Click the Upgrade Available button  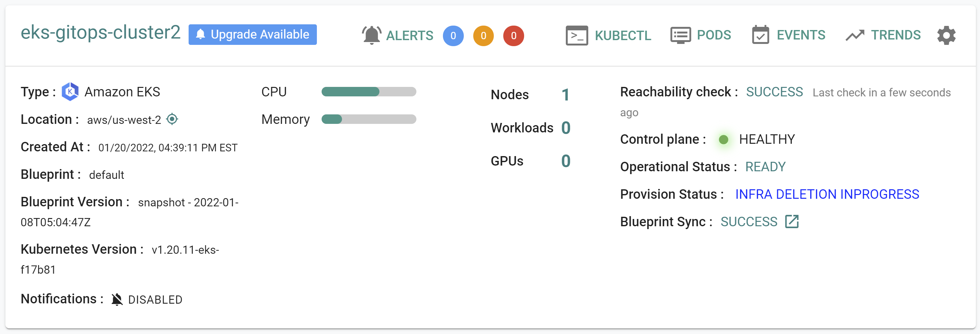point(253,35)
